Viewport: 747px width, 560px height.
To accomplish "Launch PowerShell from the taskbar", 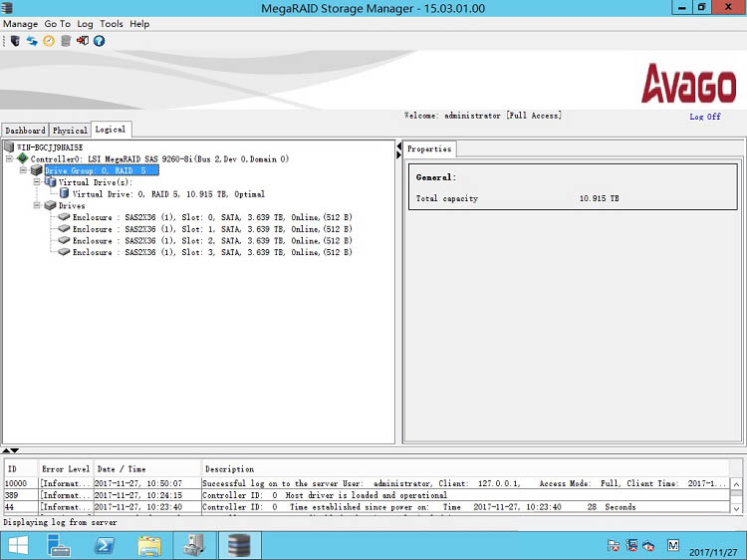I will click(x=104, y=545).
